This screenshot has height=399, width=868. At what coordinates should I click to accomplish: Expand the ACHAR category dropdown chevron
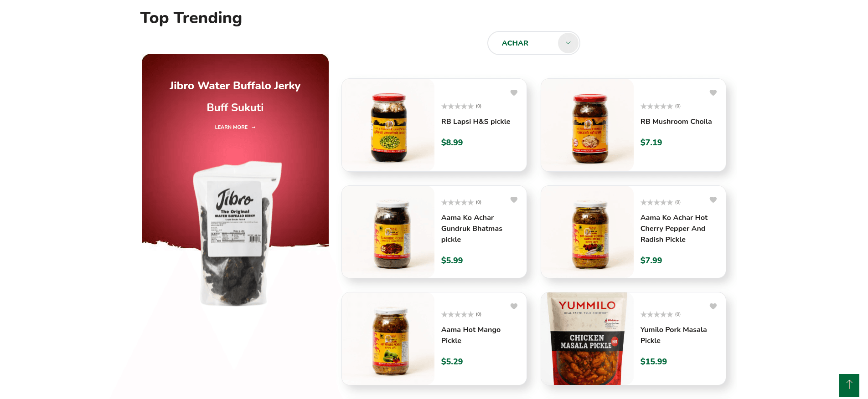pos(568,43)
